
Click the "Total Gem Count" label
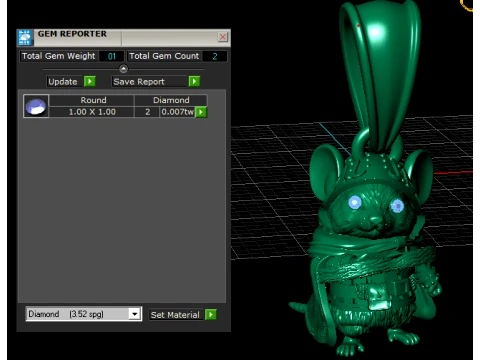[x=164, y=56]
